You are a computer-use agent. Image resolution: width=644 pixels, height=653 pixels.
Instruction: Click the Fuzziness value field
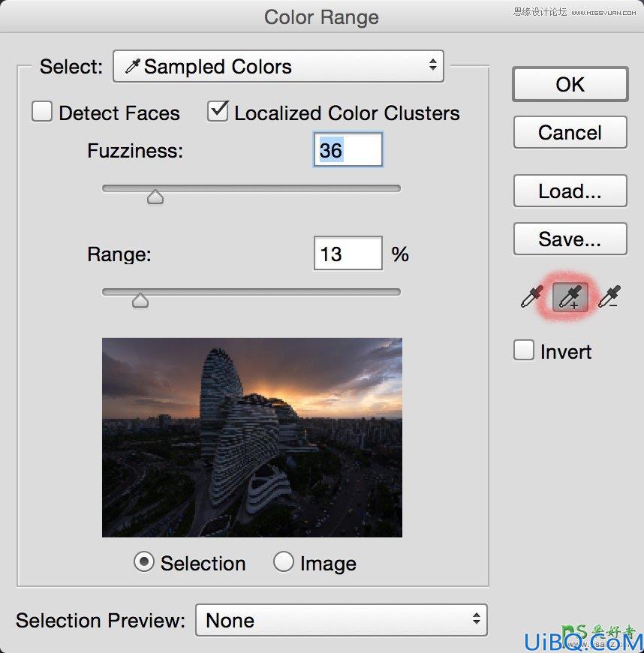[348, 150]
